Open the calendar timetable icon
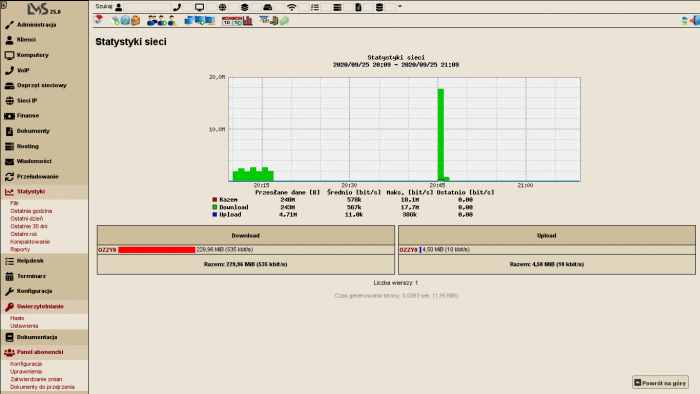 point(227,21)
